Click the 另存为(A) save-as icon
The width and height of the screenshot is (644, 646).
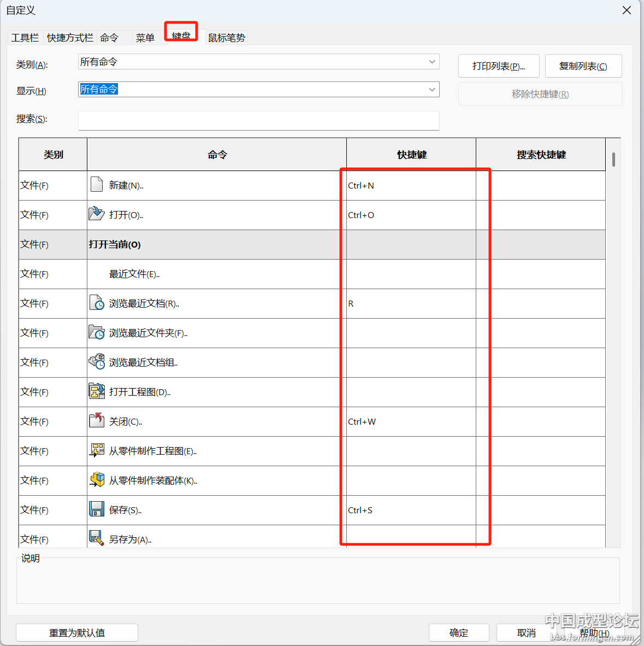pyautogui.click(x=97, y=538)
